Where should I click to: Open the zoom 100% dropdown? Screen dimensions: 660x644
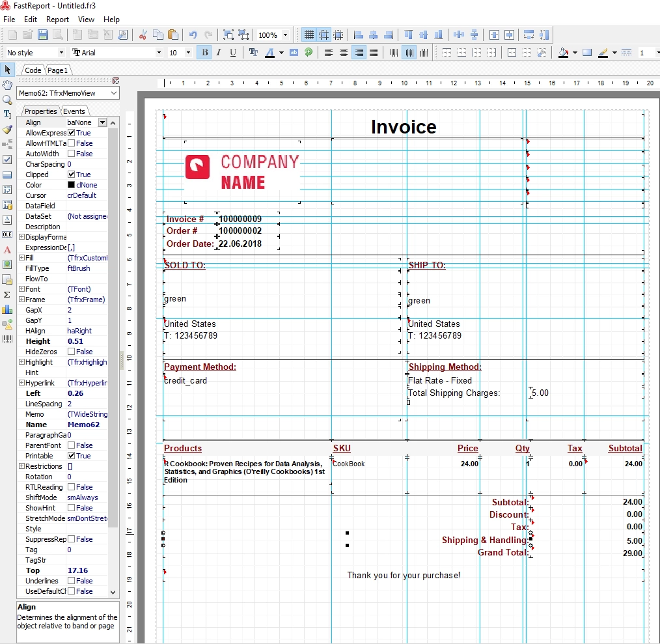pos(285,35)
